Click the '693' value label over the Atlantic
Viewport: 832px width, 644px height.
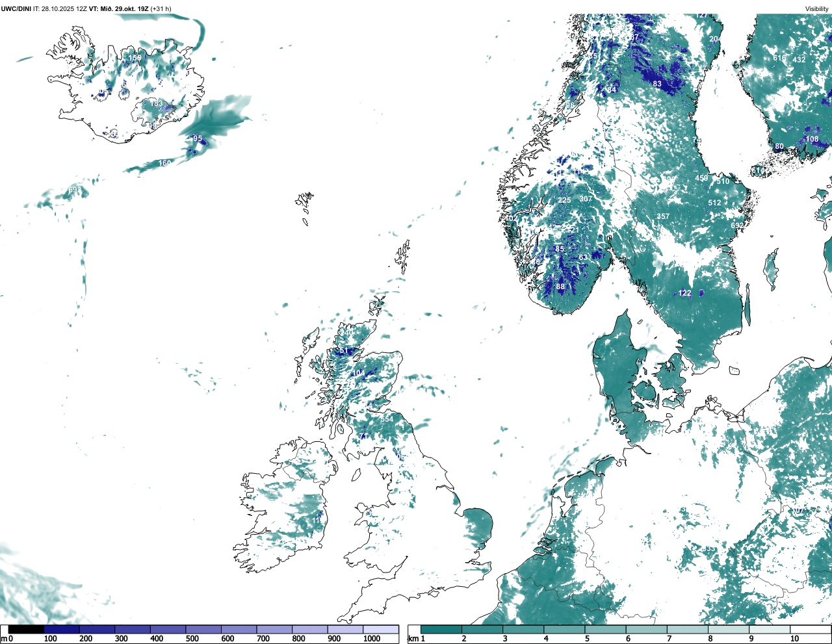click(x=75, y=190)
